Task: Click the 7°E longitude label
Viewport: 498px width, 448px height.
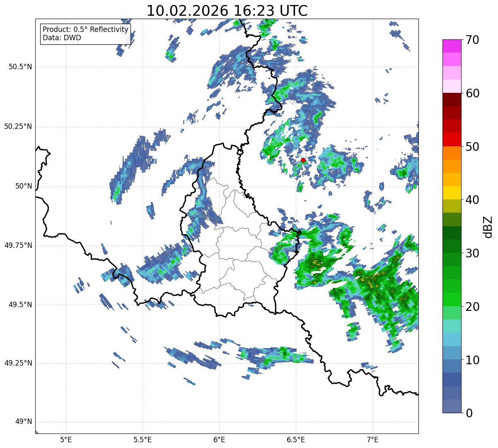Action: pyautogui.click(x=372, y=440)
